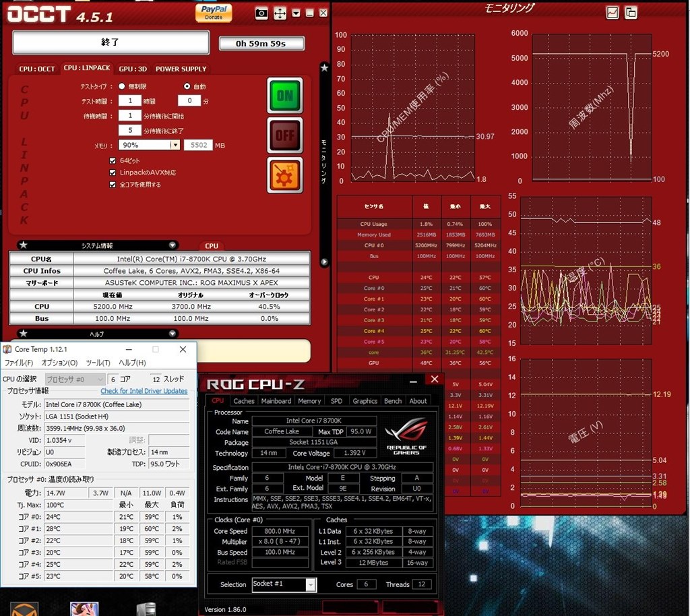
Task: Click the Core Temp title bar icon
Action: 7,349
